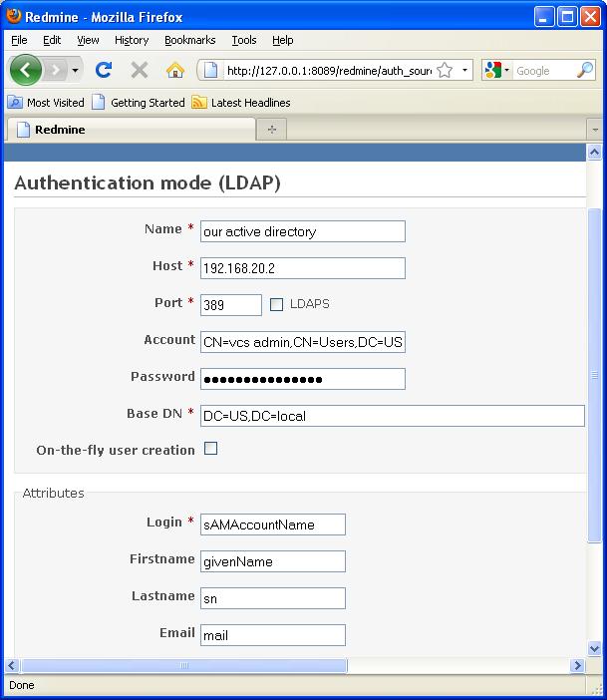Go back with the green Back arrow
607x700 pixels.
click(x=26, y=70)
